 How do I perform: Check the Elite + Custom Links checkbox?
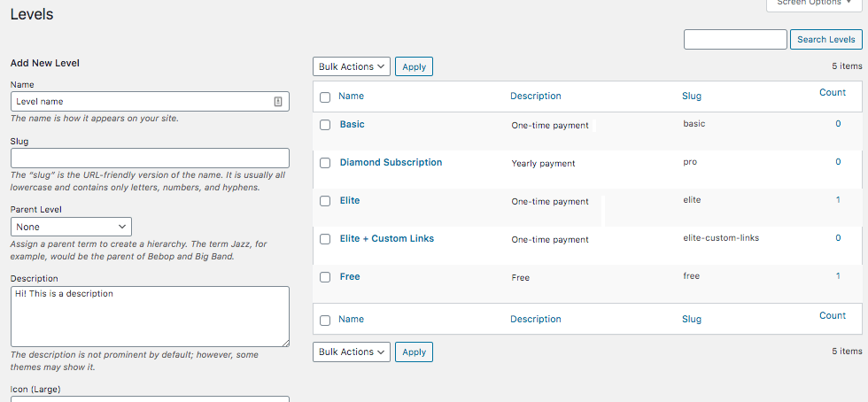click(x=325, y=239)
